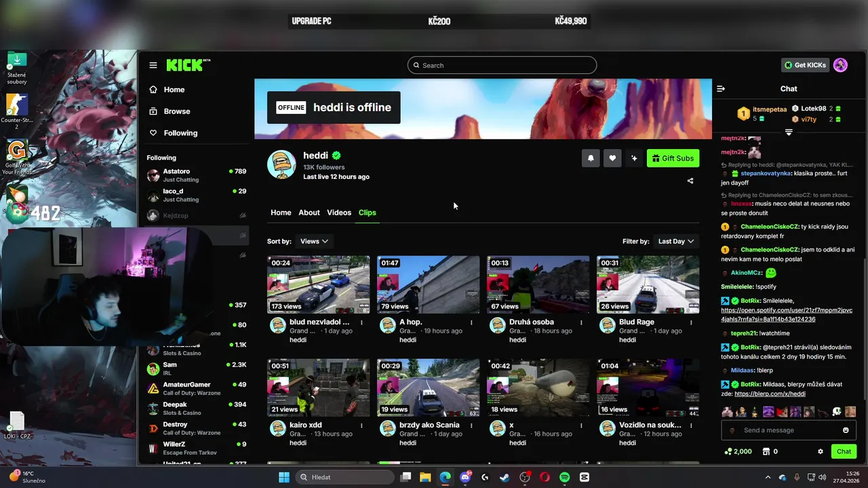Click the 2,000 channel points balance

(738, 451)
